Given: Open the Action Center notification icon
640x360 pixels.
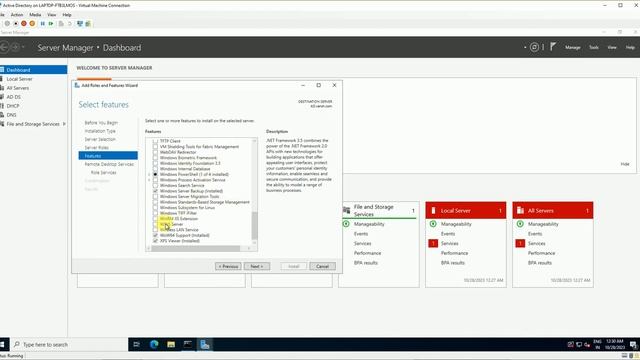Looking at the screenshot, I should (633, 345).
